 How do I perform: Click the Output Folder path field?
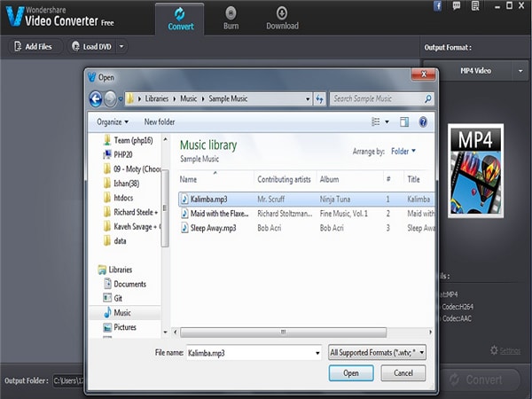tap(68, 380)
